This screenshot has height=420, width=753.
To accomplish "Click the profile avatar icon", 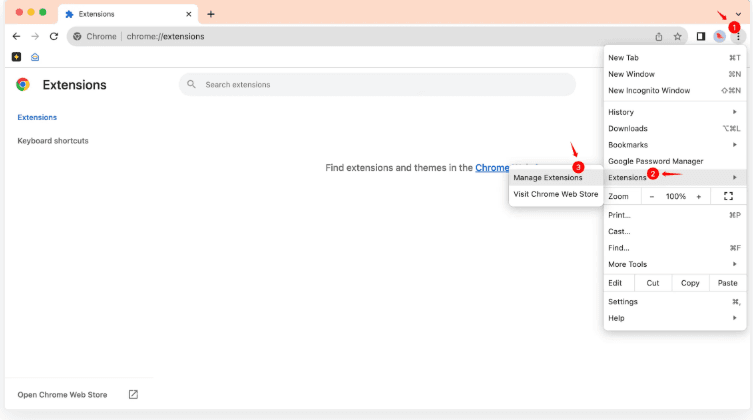I will pyautogui.click(x=719, y=36).
